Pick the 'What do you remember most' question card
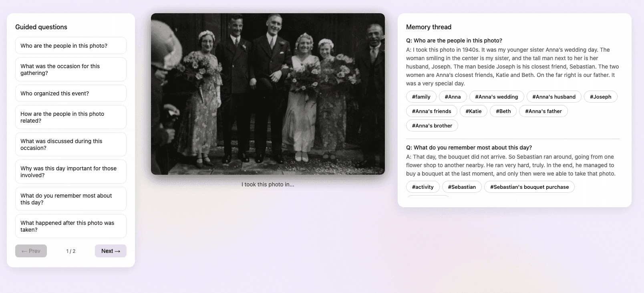This screenshot has width=644, height=293. click(71, 199)
